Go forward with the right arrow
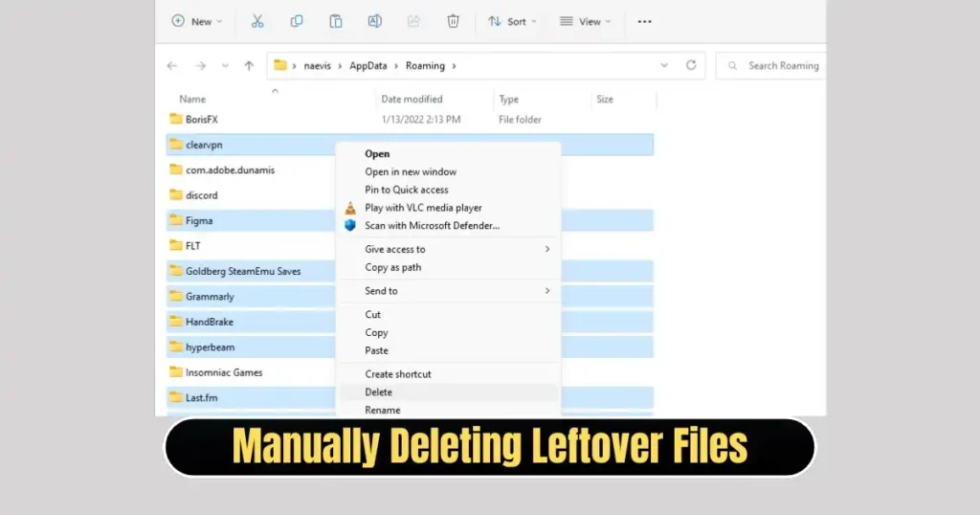The image size is (980, 515). point(200,66)
